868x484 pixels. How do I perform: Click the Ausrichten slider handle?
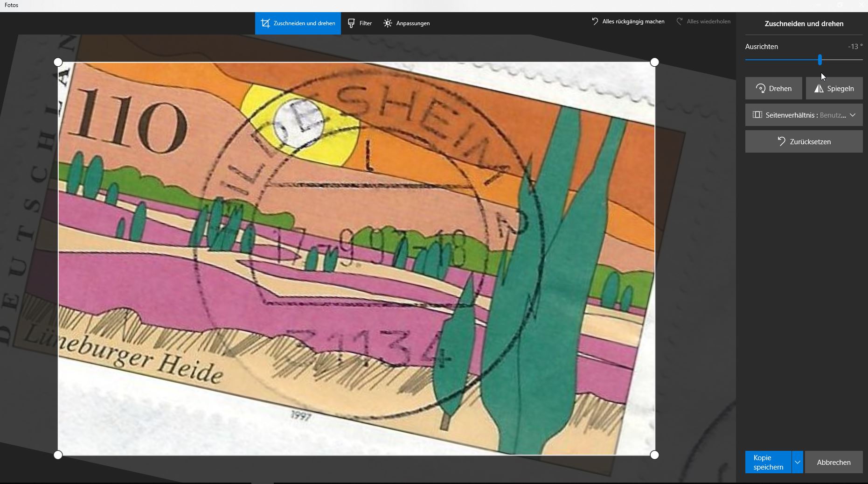tap(819, 60)
